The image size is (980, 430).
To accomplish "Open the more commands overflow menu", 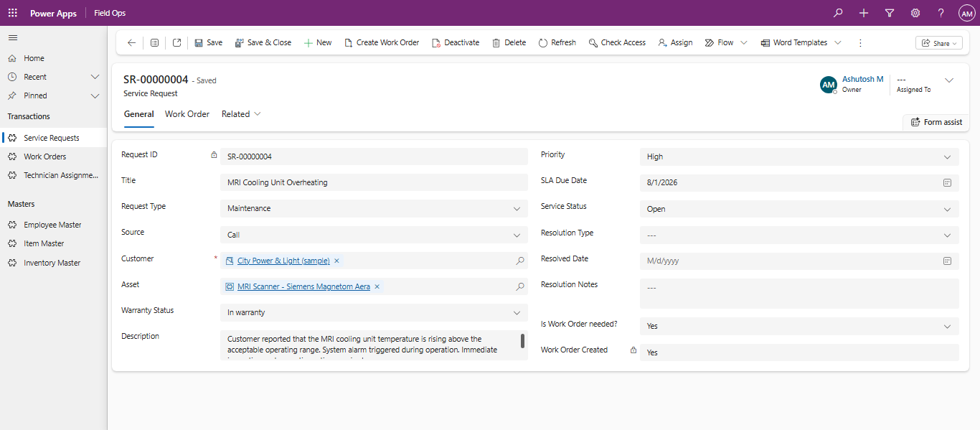I will click(x=860, y=42).
